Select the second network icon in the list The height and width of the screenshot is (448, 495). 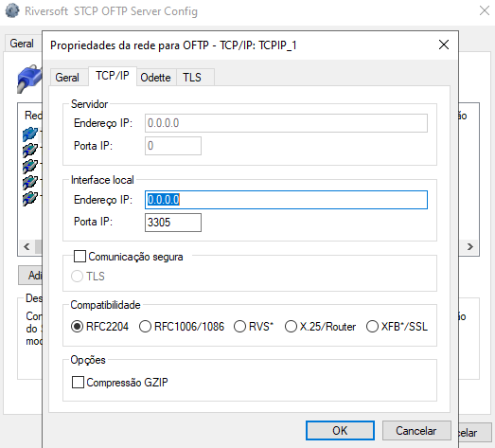coord(30,150)
